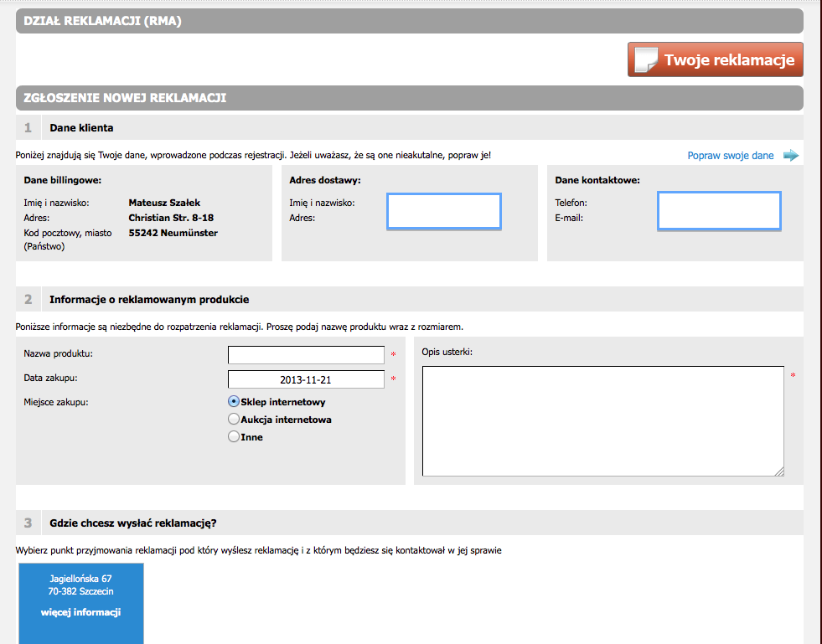The height and width of the screenshot is (644, 822).
Task: Click the paper icon on Twoje reklamacje
Action: 646,60
